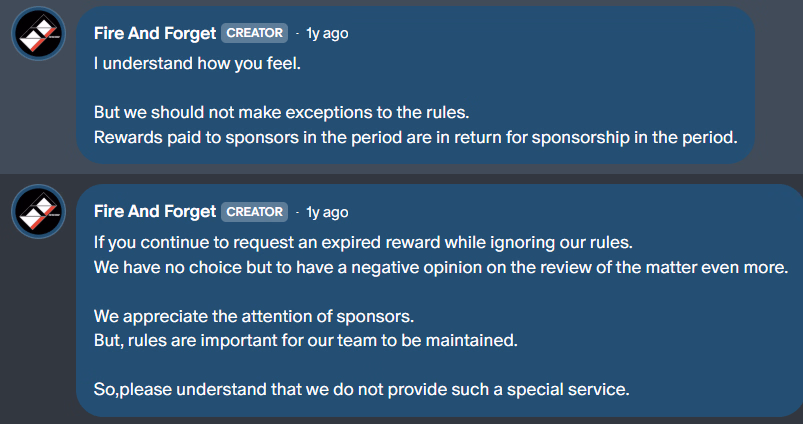
Task: Click the line starting "We have no choice"
Action: pos(441,267)
